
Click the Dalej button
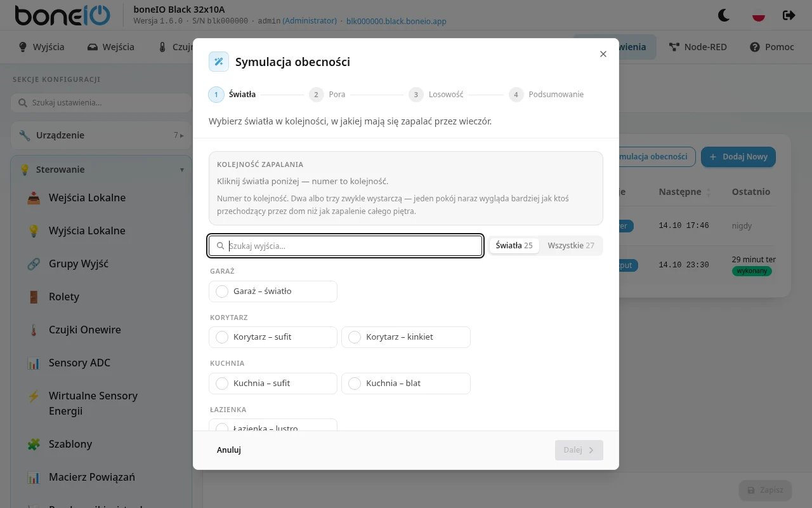[579, 450]
